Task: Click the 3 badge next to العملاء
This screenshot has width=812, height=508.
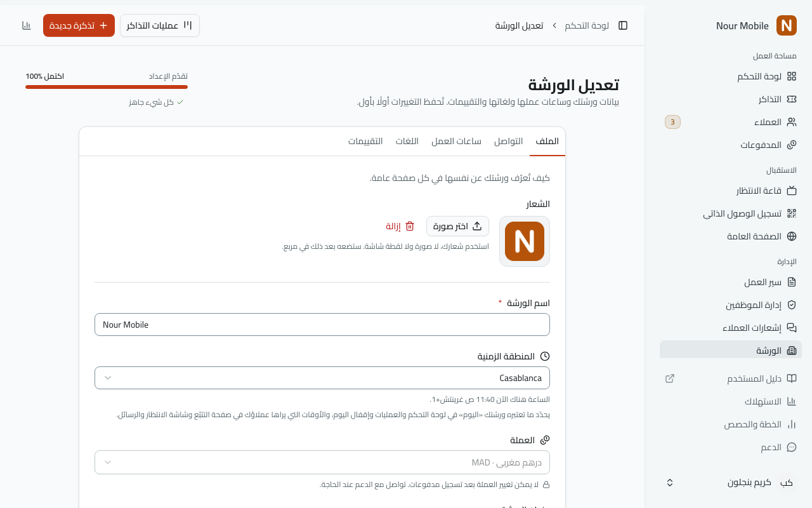Action: (672, 122)
